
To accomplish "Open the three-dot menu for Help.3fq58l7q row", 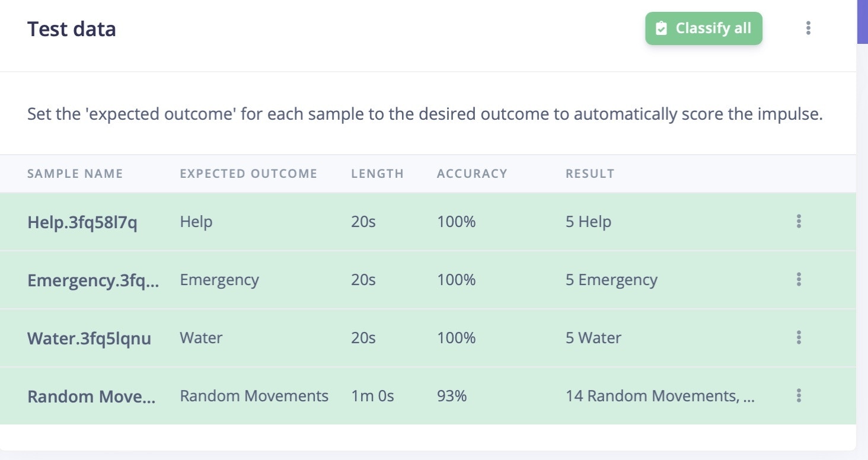I will point(799,222).
